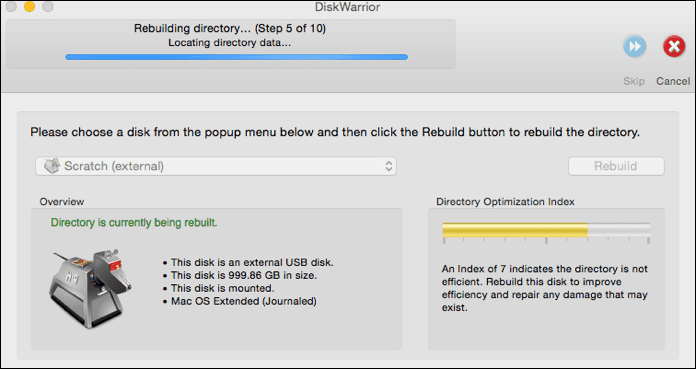This screenshot has height=369, width=696.
Task: Click the grayed-out Rebuild button
Action: pyautogui.click(x=616, y=166)
